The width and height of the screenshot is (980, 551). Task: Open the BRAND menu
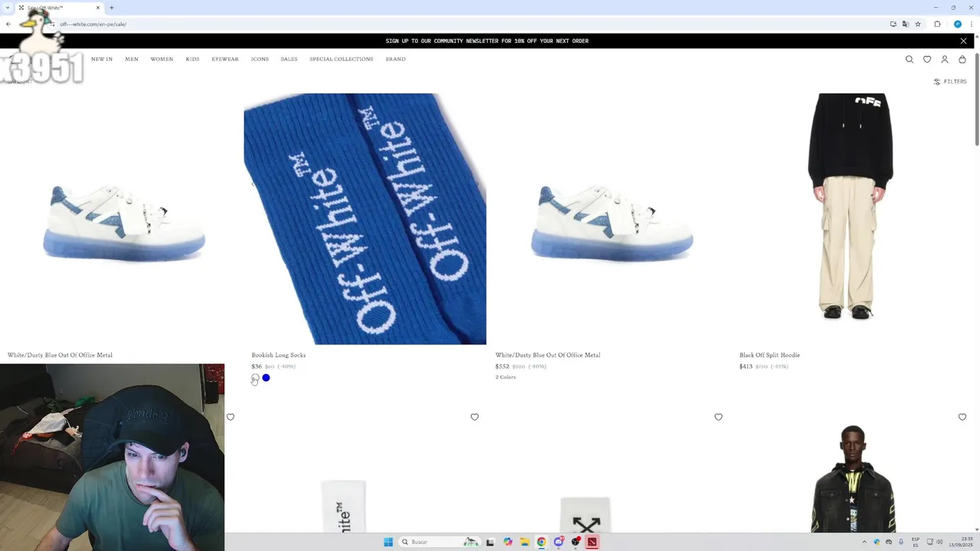click(396, 59)
